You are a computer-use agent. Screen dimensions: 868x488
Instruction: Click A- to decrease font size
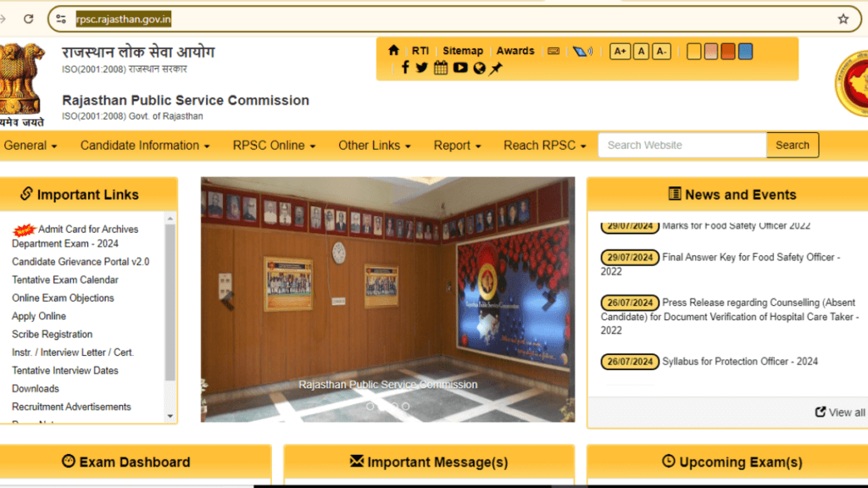662,51
